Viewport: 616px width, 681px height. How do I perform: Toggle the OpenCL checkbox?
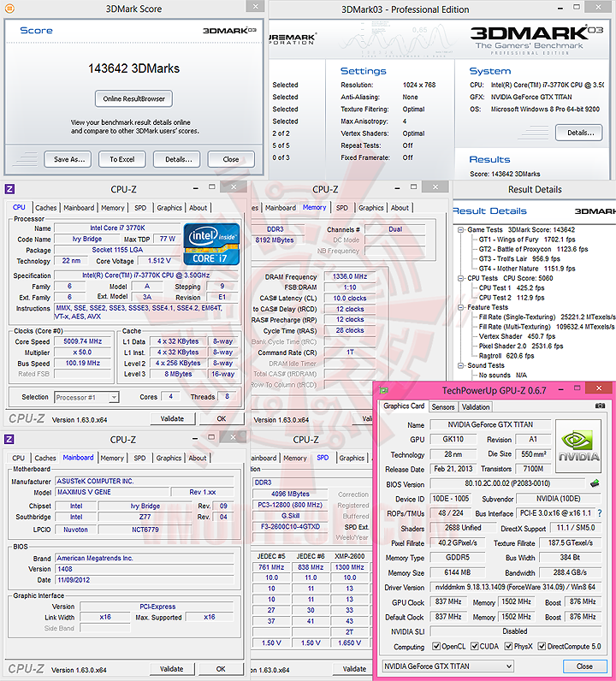pyautogui.click(x=436, y=646)
